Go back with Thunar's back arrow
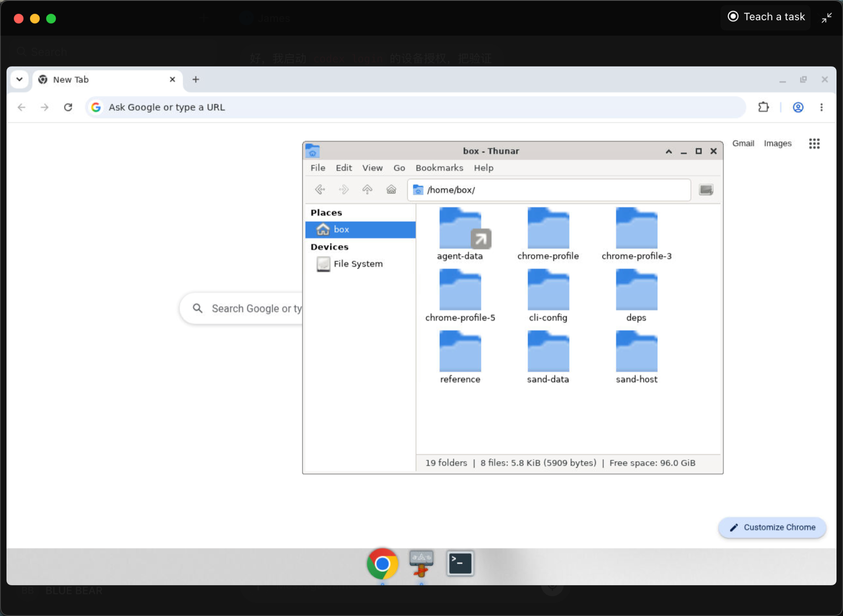The width and height of the screenshot is (843, 616). (320, 189)
